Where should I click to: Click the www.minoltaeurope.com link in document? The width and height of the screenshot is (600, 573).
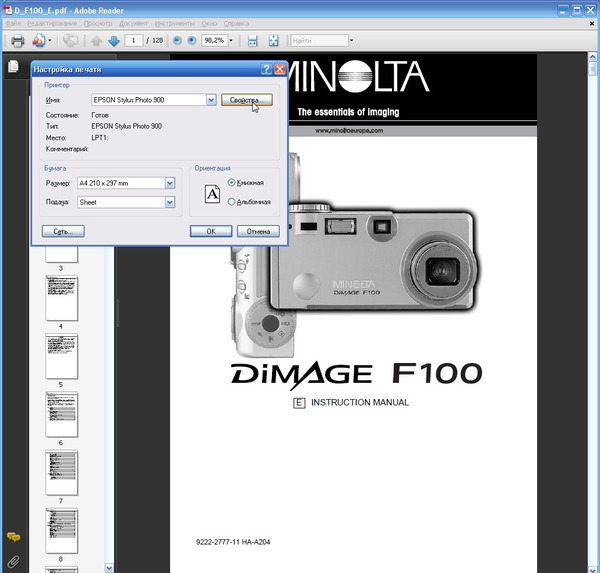[349, 131]
